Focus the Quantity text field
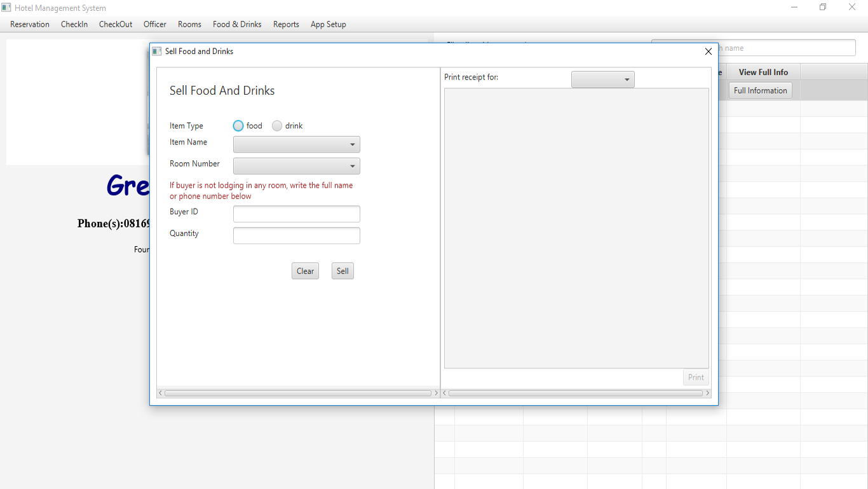Viewport: 868px width, 489px height. [296, 236]
